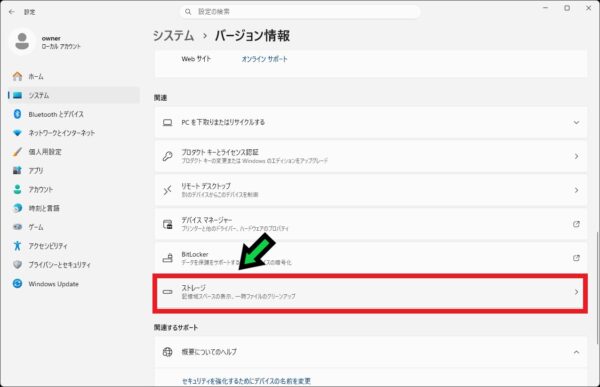Open Bluetooth とデバイス settings
The image size is (600, 387).
(74, 114)
